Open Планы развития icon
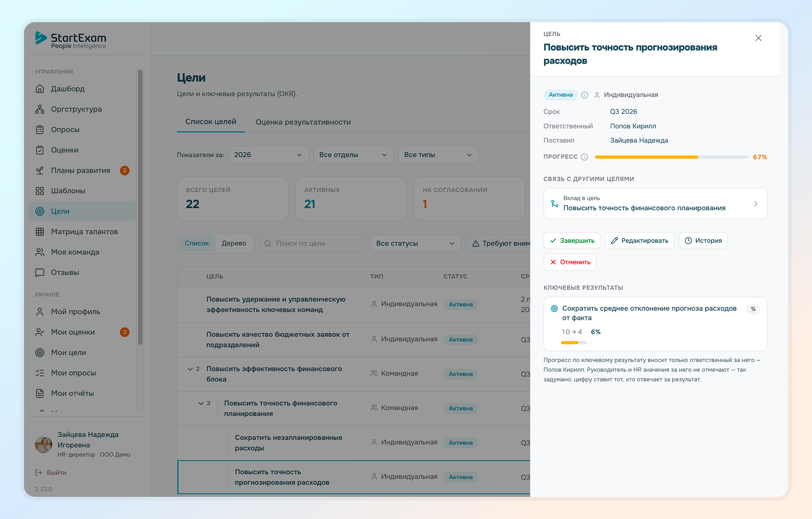Image resolution: width=812 pixels, height=519 pixels. point(40,171)
